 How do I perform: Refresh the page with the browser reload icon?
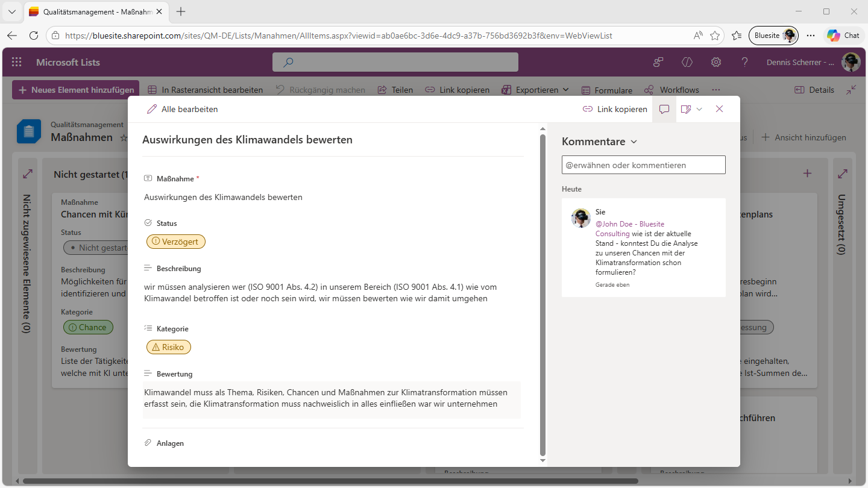click(34, 36)
